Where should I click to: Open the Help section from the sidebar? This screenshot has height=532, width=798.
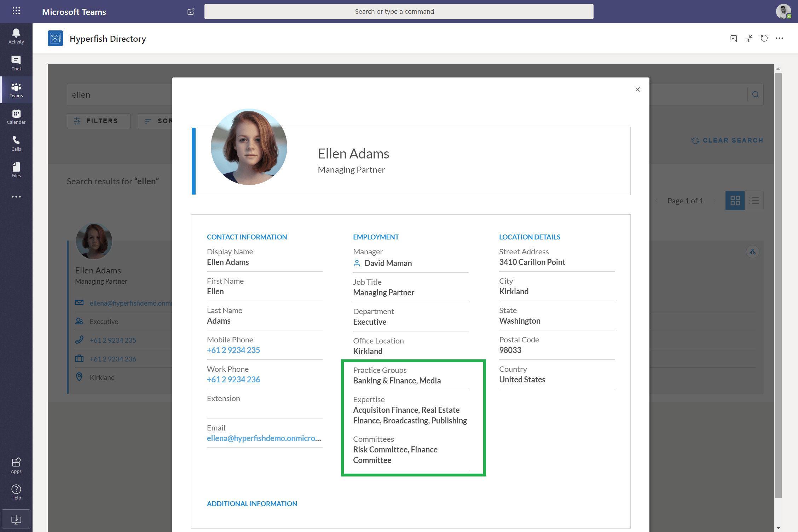point(16,492)
